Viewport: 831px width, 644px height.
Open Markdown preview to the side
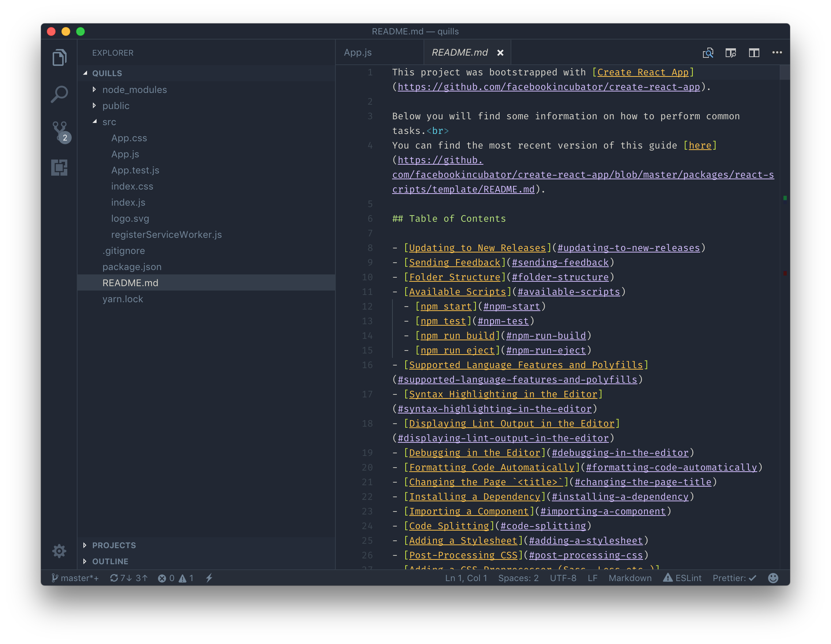(x=730, y=53)
